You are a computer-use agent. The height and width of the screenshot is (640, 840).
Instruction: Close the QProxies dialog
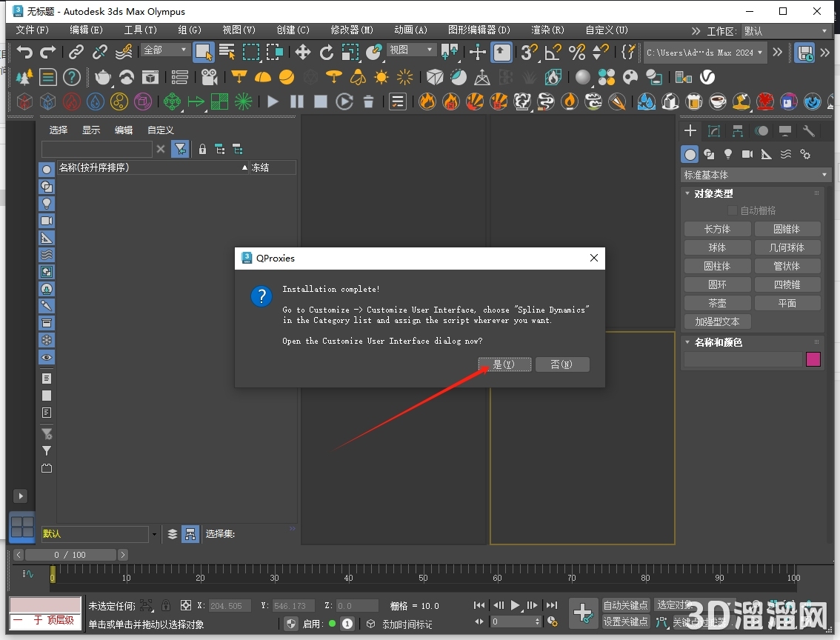593,258
